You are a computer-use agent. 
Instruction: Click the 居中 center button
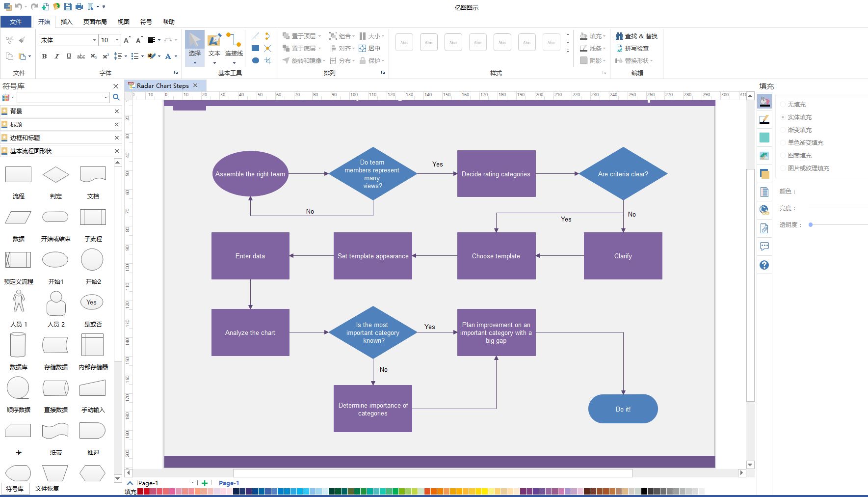point(369,48)
